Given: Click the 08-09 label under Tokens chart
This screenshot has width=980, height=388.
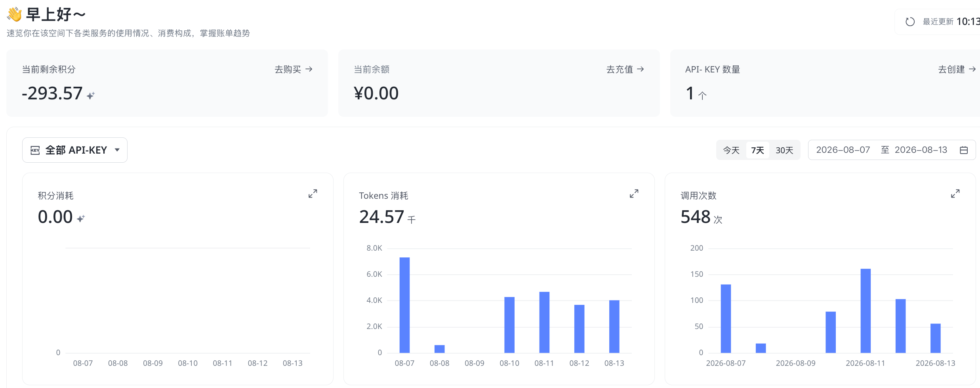Looking at the screenshot, I should click(x=474, y=363).
